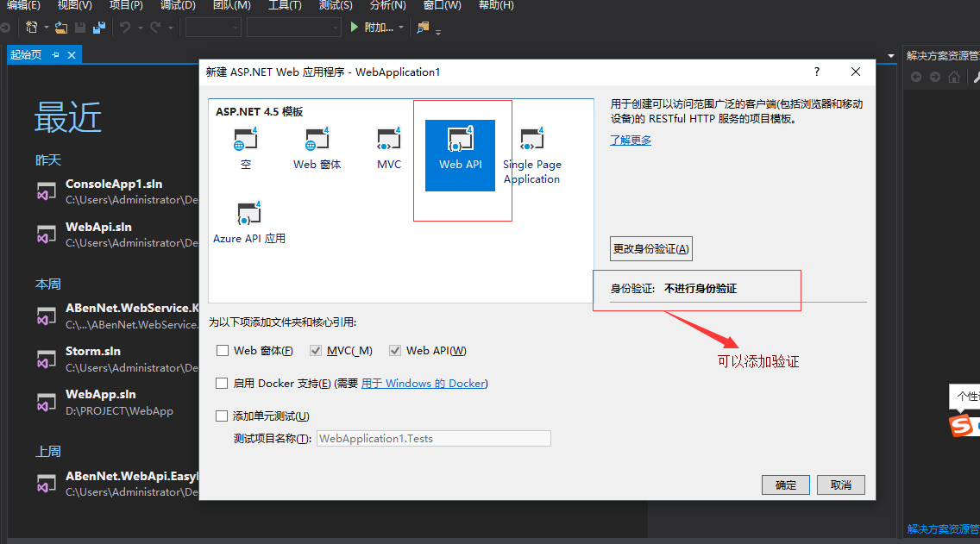The width and height of the screenshot is (980, 544).
Task: Click the New Project toolbar icon
Action: coord(31,27)
